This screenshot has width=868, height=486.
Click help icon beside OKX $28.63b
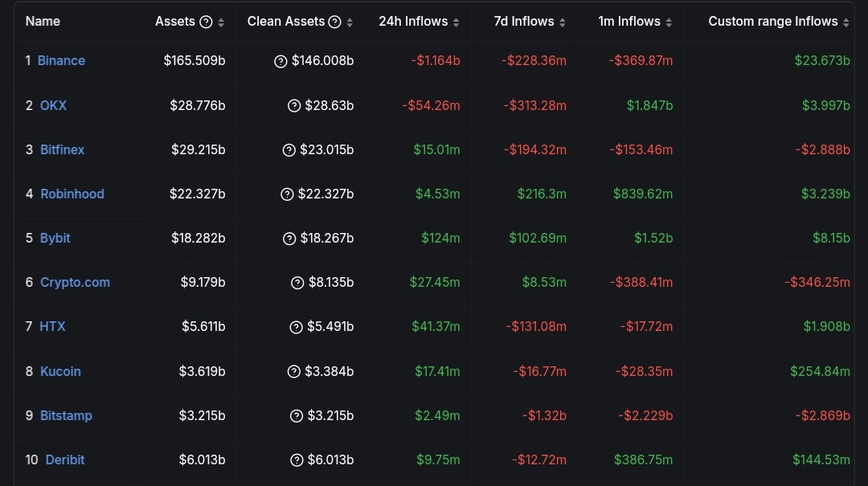click(x=294, y=106)
